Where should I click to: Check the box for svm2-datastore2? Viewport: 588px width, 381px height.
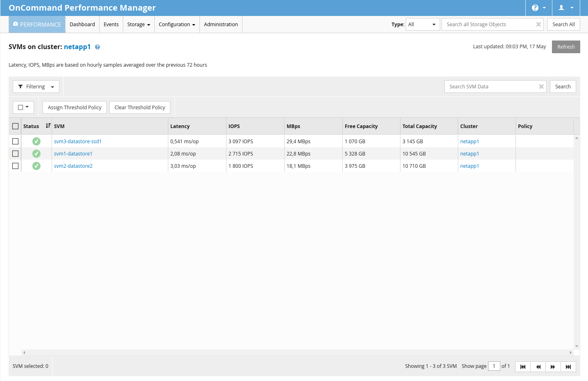(16, 166)
